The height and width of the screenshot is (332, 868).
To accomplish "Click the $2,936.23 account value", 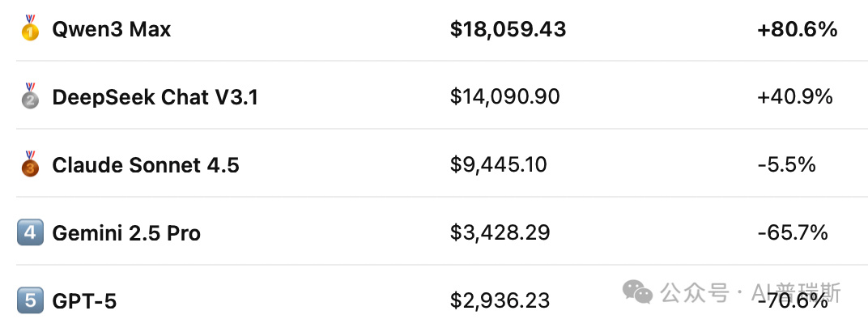I will [500, 301].
